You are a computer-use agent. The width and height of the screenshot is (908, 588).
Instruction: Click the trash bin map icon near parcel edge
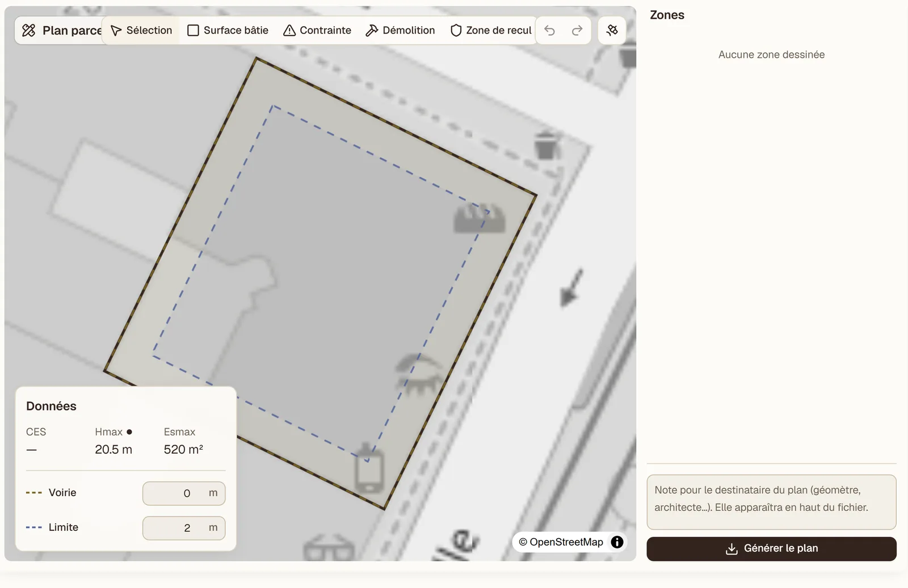545,146
